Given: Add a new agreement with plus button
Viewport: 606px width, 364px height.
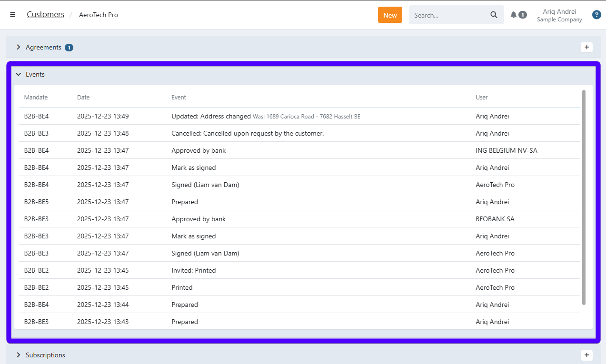Looking at the screenshot, I should pos(586,47).
